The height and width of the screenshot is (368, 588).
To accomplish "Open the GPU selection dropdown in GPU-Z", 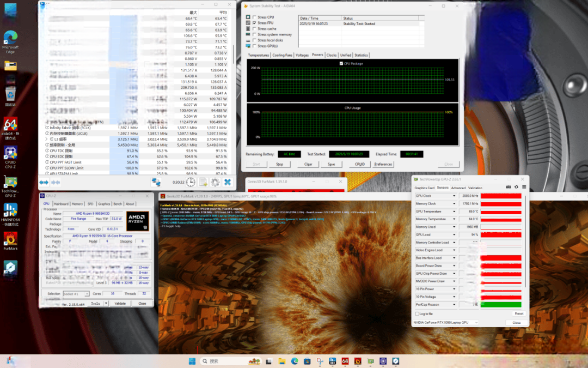I will click(445, 323).
